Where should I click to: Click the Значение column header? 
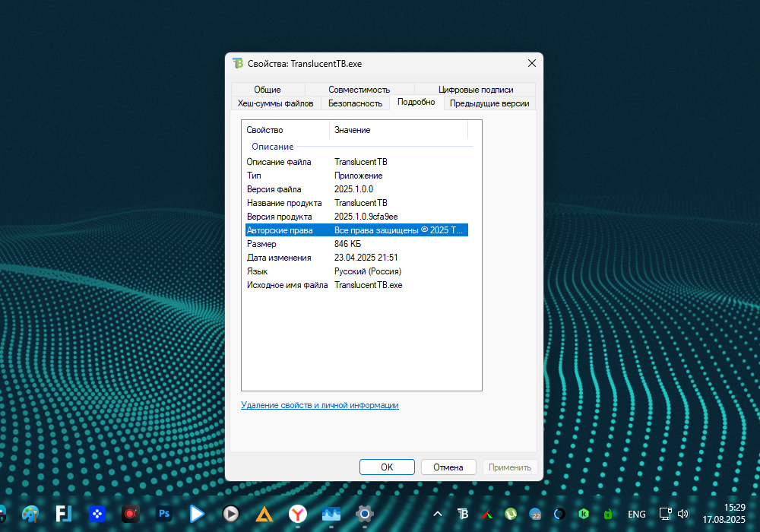398,130
